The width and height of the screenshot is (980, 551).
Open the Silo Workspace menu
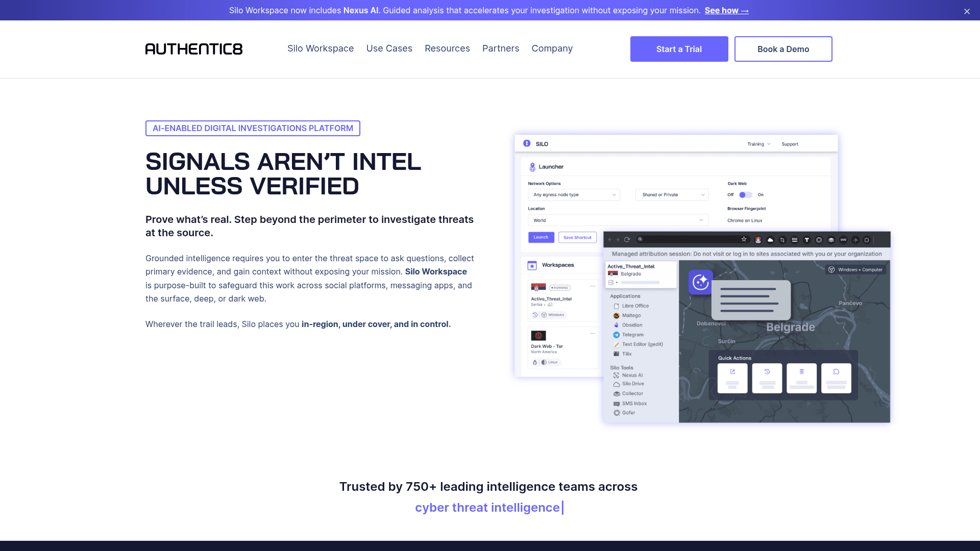point(321,48)
